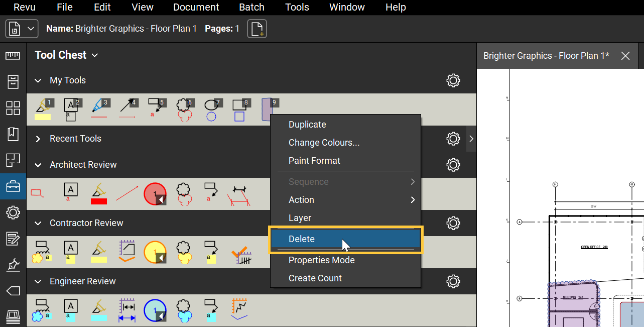Screen dimensions: 644x327
Task: Open the Bookmarks panel in the left sidebar
Action: (13, 134)
